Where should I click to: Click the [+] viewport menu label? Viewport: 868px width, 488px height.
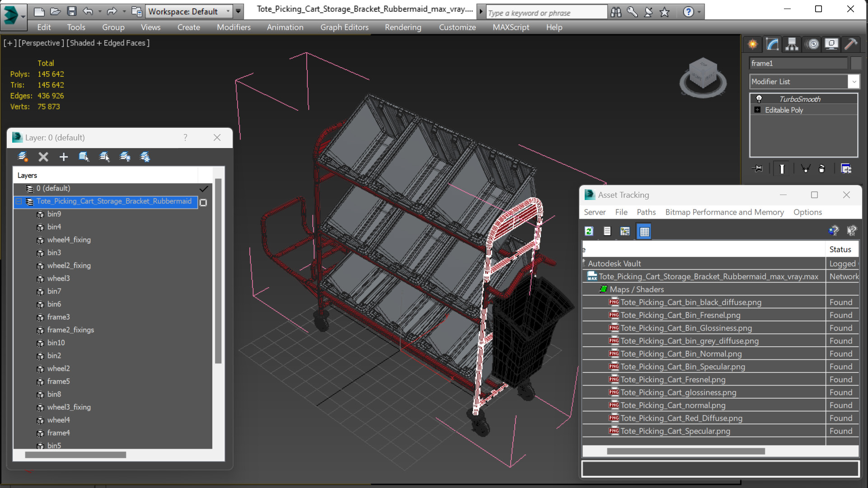pyautogui.click(x=10, y=43)
